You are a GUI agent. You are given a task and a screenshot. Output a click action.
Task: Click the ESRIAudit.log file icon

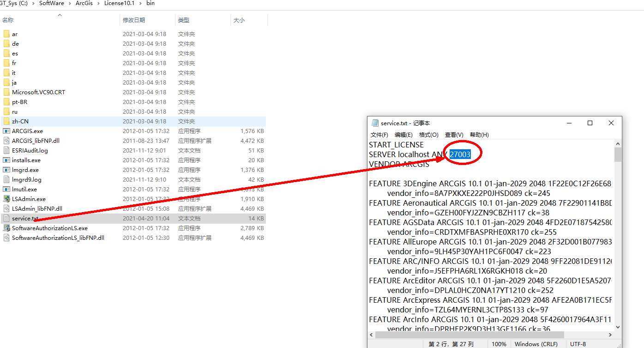coord(6,150)
